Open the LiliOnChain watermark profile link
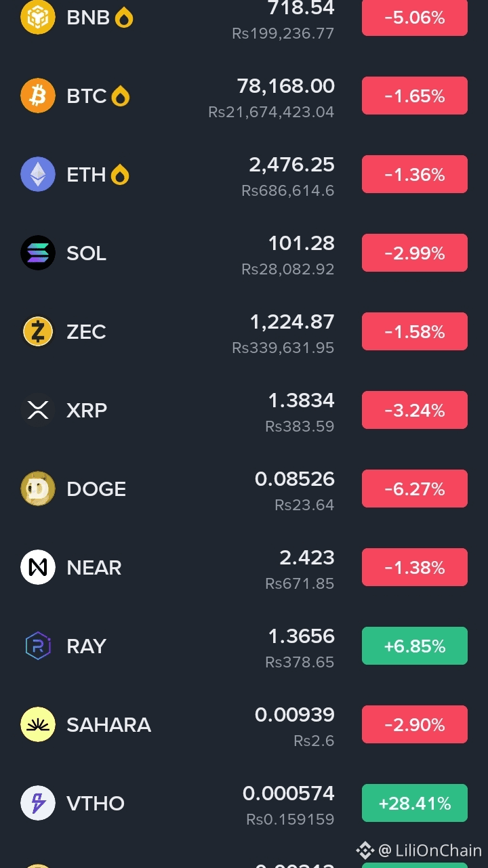488x868 pixels. pos(419,850)
